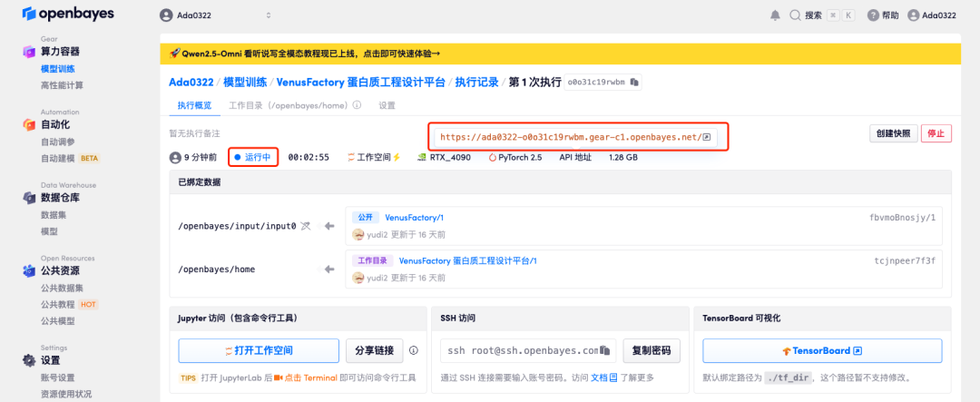
Task: Expand the Ada0322 account switcher dropdown
Action: (x=268, y=15)
